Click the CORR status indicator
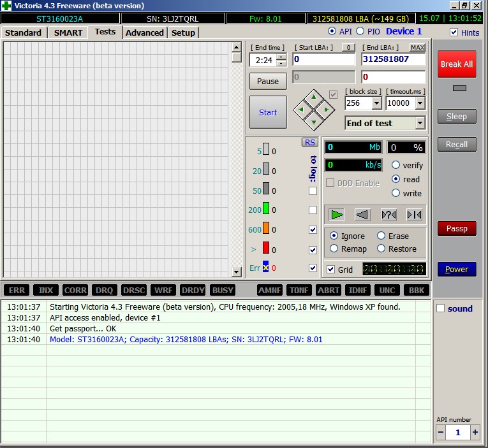The image size is (488, 448). tap(75, 291)
